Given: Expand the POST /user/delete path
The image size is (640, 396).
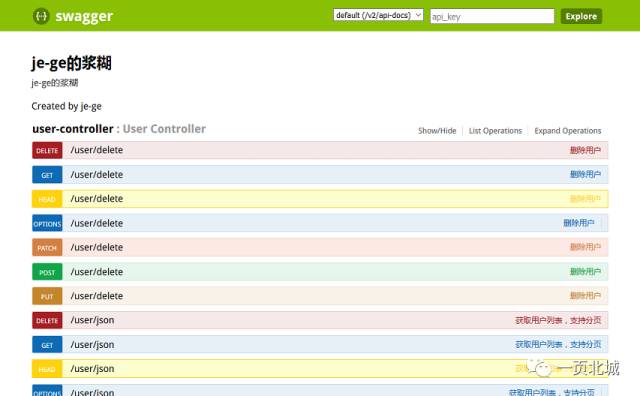Looking at the screenshot, I should tap(97, 272).
